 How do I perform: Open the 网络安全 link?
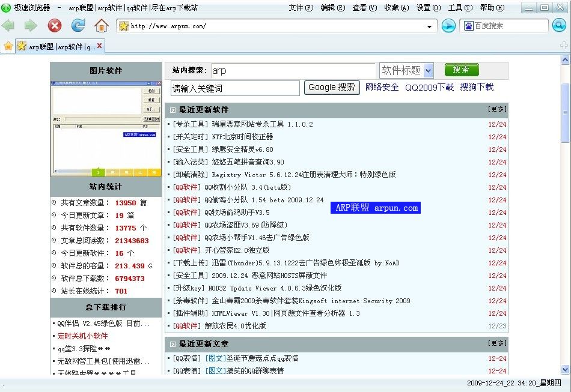click(x=382, y=87)
